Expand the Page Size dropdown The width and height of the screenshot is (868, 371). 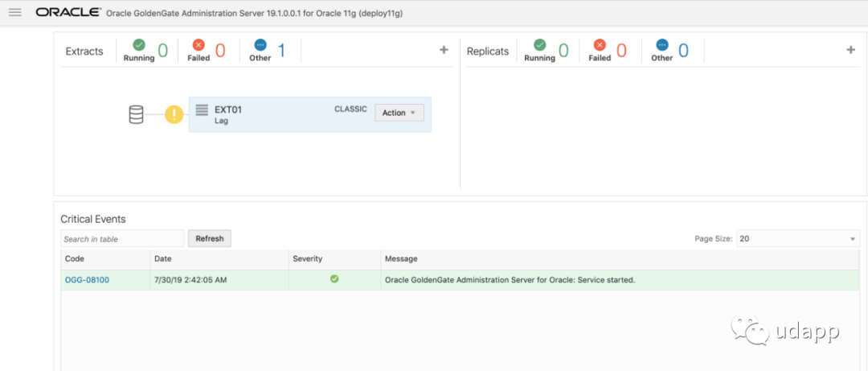[797, 239]
